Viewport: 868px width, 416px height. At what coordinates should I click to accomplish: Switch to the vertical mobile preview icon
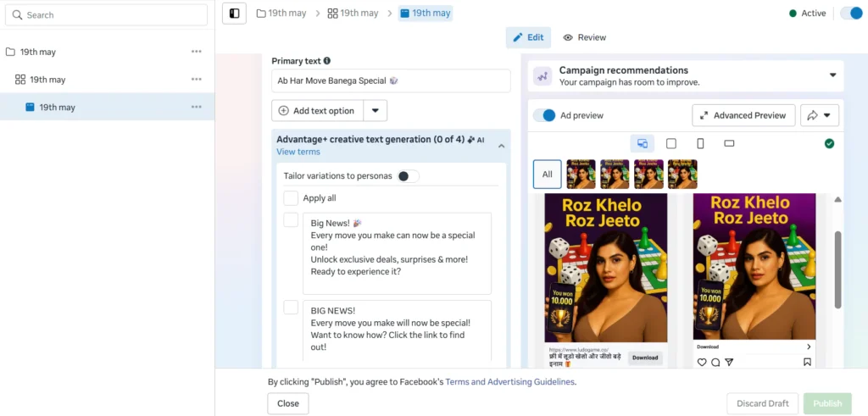[x=700, y=144]
